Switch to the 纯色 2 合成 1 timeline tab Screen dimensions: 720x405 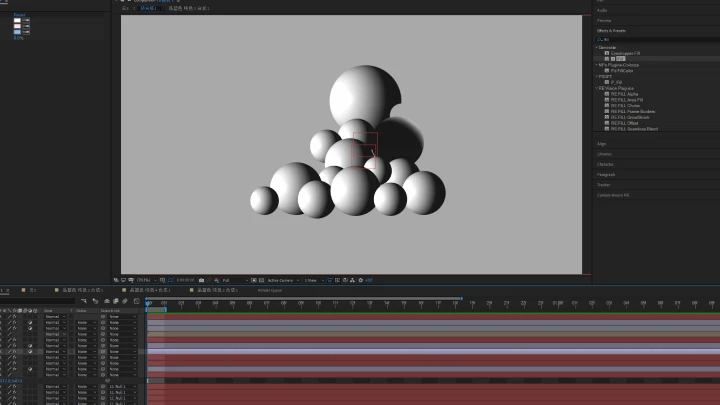[217, 290]
